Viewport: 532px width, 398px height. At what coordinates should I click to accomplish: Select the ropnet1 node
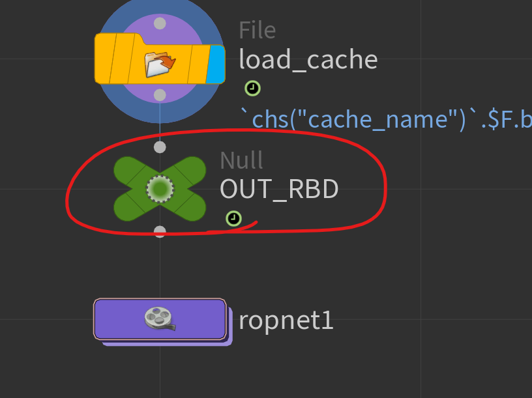coord(160,319)
